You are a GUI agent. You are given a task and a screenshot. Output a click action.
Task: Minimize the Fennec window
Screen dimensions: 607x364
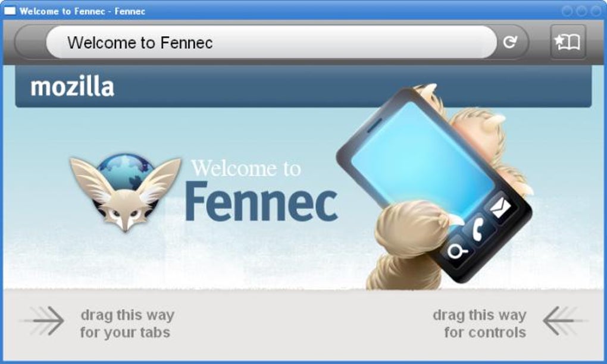point(567,11)
